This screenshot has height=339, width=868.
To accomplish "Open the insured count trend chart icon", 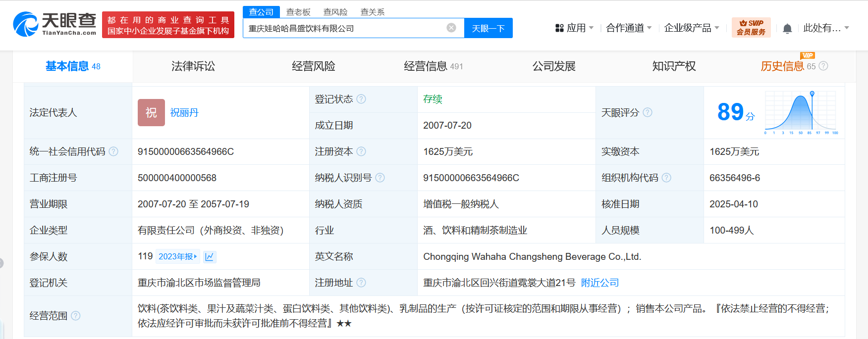I will tap(210, 256).
